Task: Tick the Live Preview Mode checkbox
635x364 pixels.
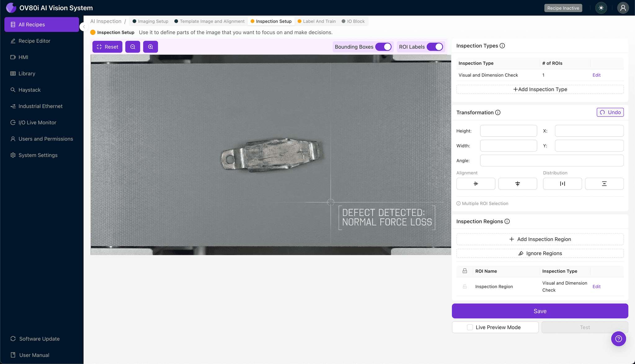Action: [470, 327]
